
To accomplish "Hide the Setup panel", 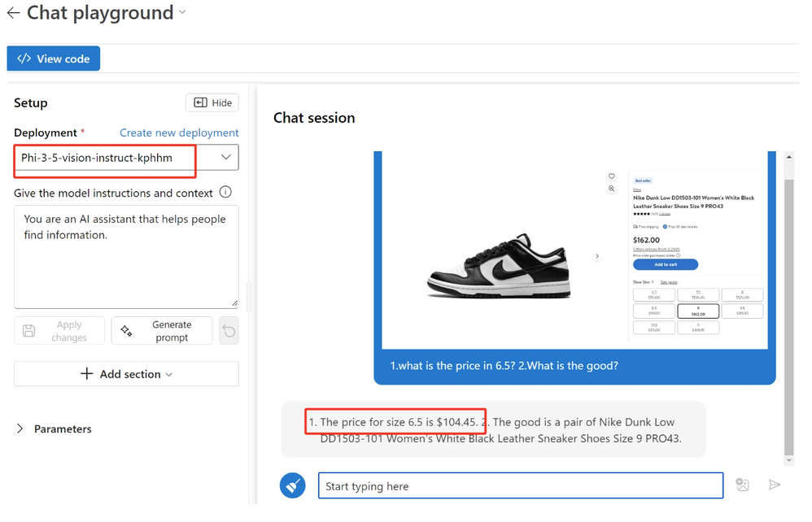I will pyautogui.click(x=212, y=102).
